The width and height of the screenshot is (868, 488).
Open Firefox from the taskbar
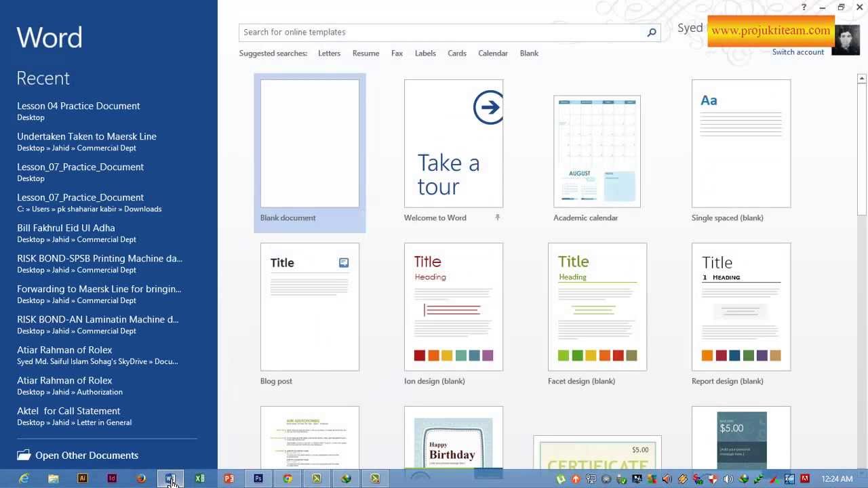[141, 479]
